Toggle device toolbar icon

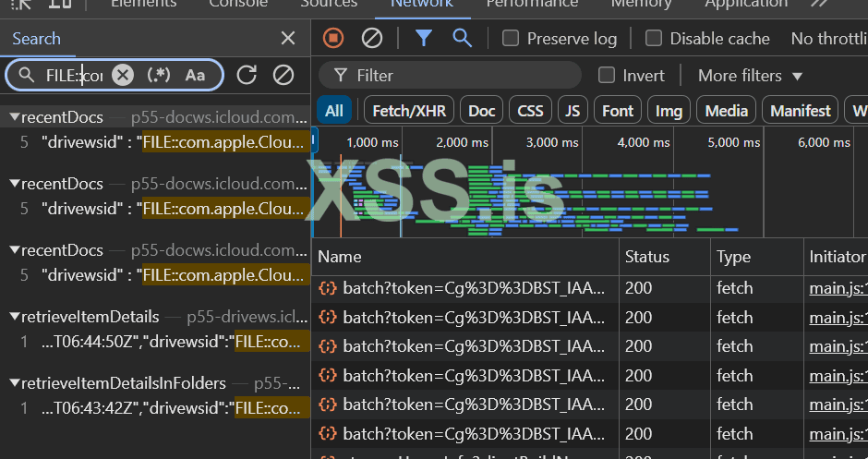coord(60,4)
